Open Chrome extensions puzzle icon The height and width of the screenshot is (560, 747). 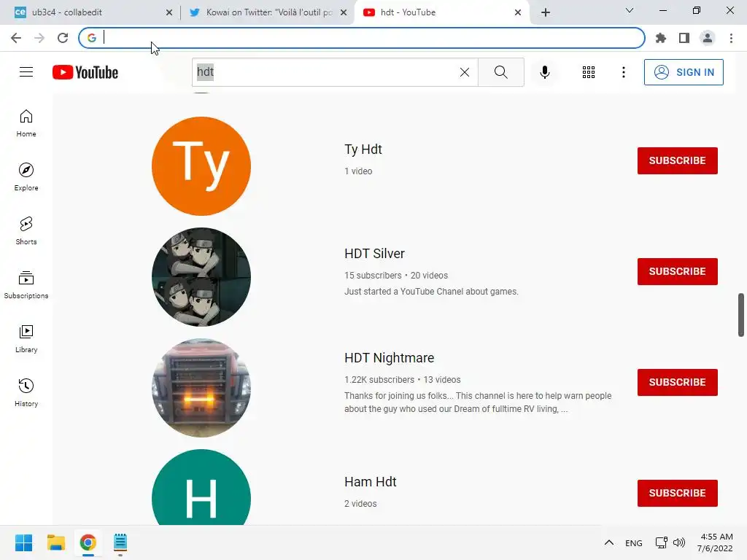(660, 38)
